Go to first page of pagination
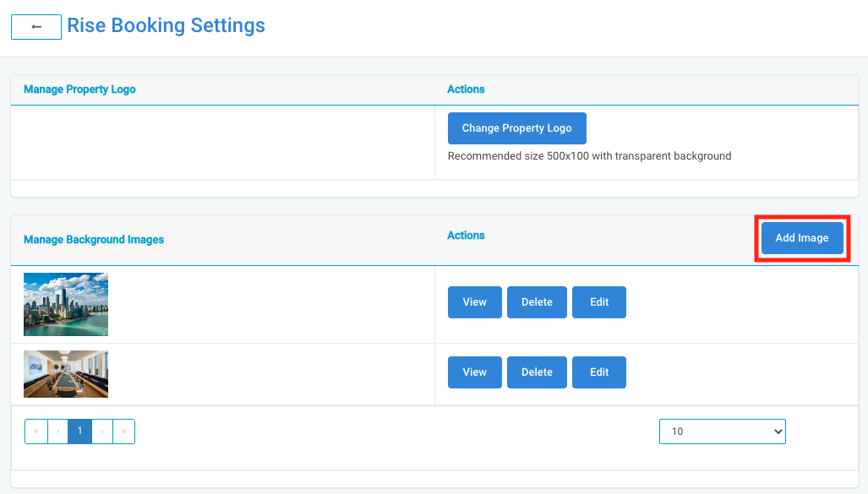The height and width of the screenshot is (494, 868). coord(36,432)
